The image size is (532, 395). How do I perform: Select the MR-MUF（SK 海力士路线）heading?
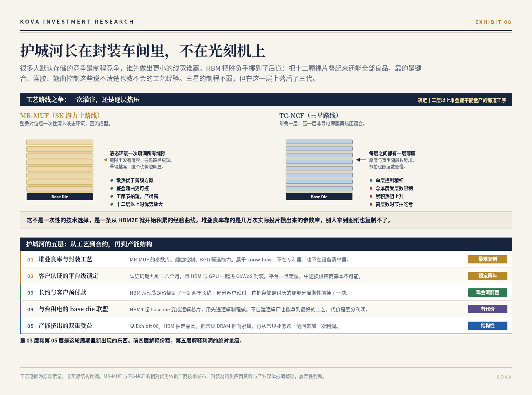click(x=60, y=116)
